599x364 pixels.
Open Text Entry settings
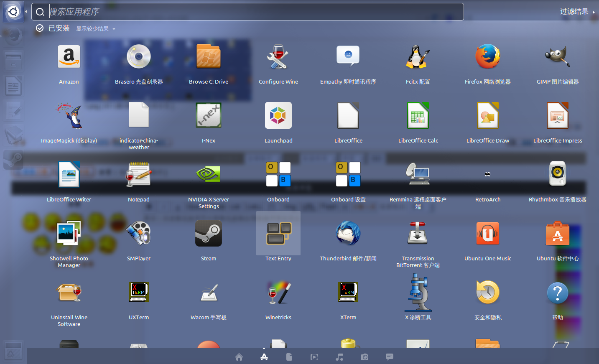pos(278,234)
